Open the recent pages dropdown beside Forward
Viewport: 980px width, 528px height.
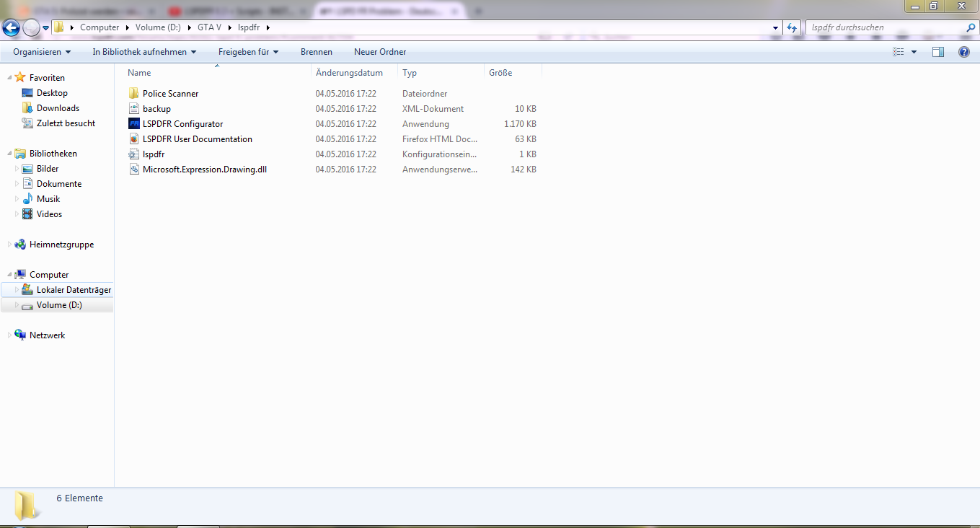(x=46, y=28)
